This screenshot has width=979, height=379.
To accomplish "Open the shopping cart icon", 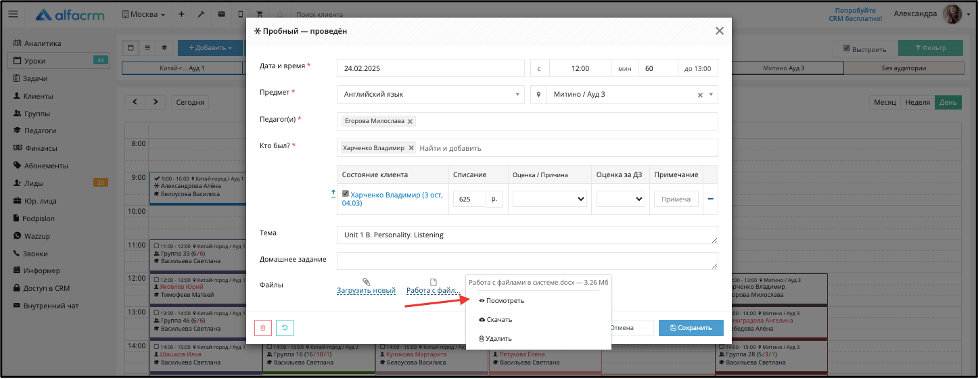I will click(260, 14).
